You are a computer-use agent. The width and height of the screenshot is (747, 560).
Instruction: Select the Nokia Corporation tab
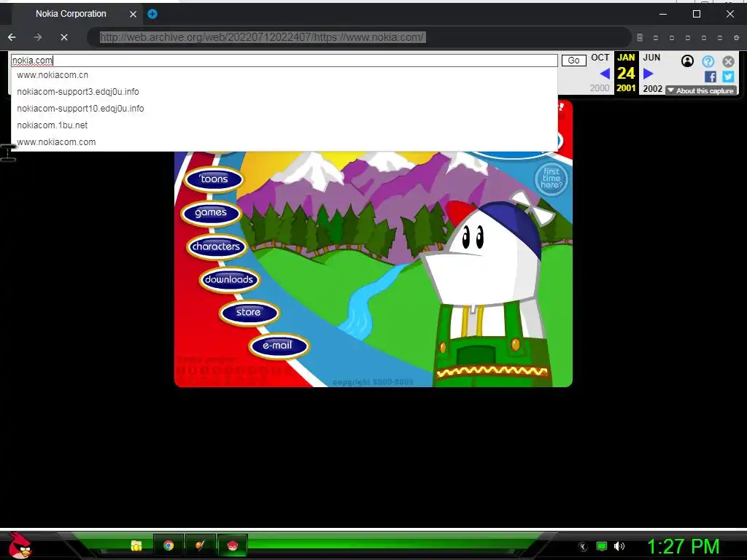(x=71, y=14)
